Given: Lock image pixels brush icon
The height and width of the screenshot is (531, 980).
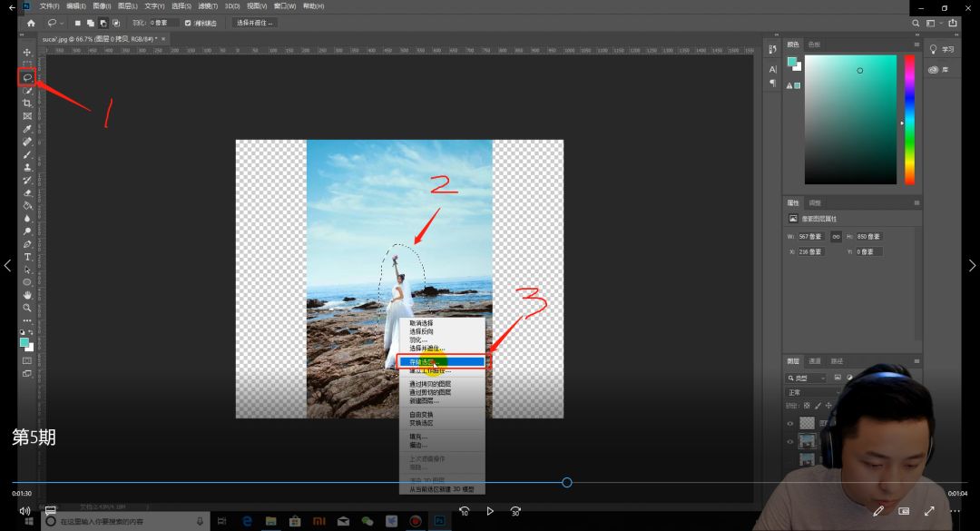Looking at the screenshot, I should [818, 406].
